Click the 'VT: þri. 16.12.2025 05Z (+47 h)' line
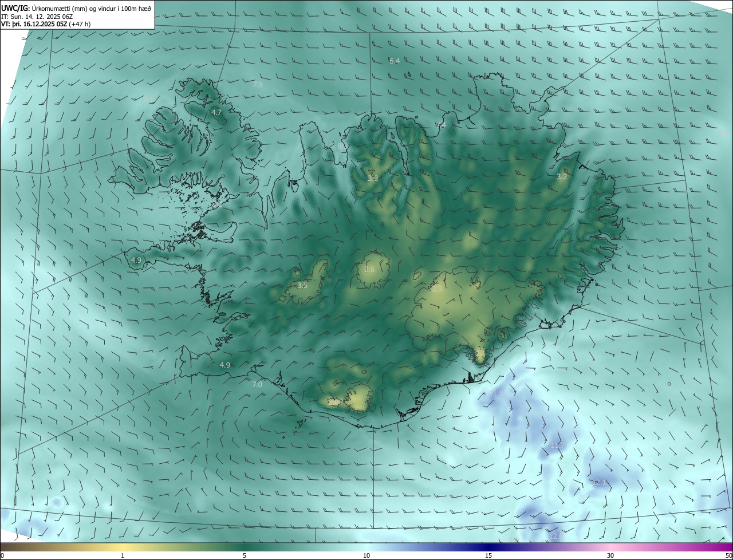733x560 pixels. [46, 24]
